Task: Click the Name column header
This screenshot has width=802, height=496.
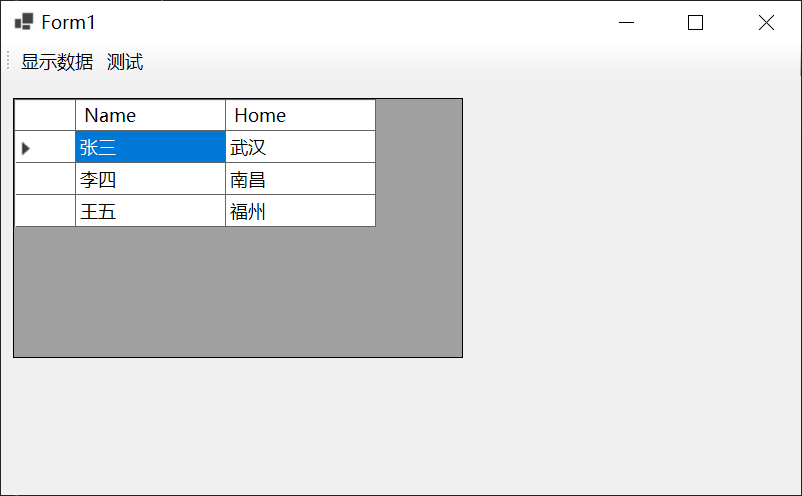Action: pyautogui.click(x=150, y=115)
